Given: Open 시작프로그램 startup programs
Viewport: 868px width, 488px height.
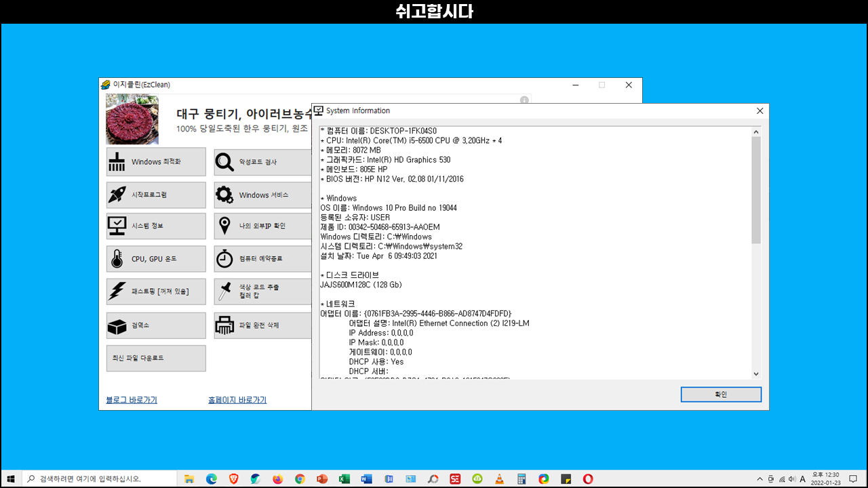Looking at the screenshot, I should click(156, 195).
